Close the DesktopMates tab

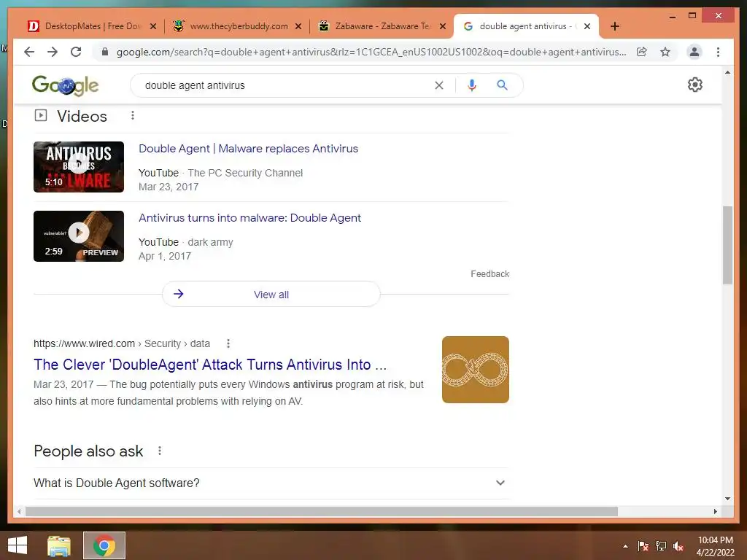[x=153, y=26]
